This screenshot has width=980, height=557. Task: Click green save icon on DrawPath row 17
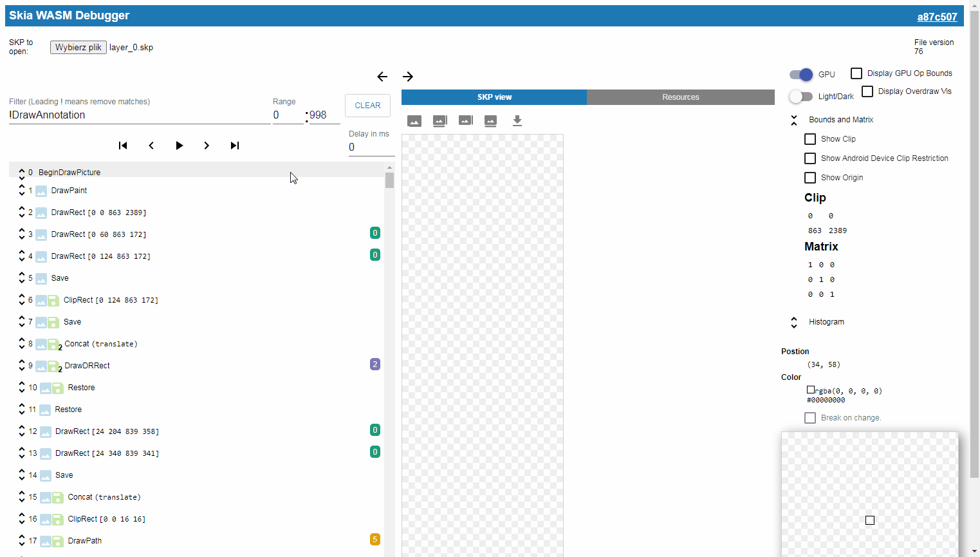(x=57, y=542)
